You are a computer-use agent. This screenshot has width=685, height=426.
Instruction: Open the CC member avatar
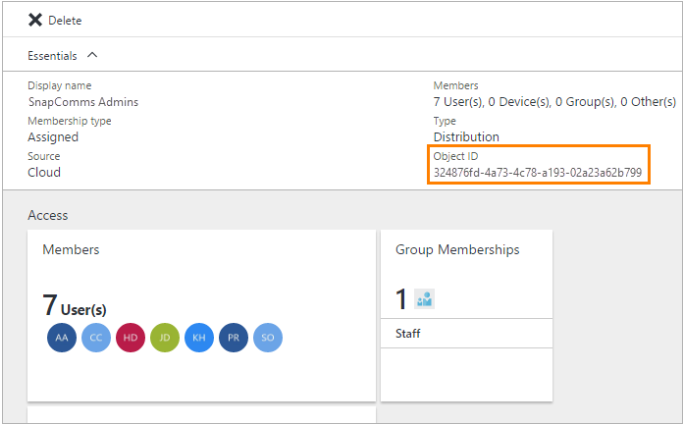[x=96, y=337]
